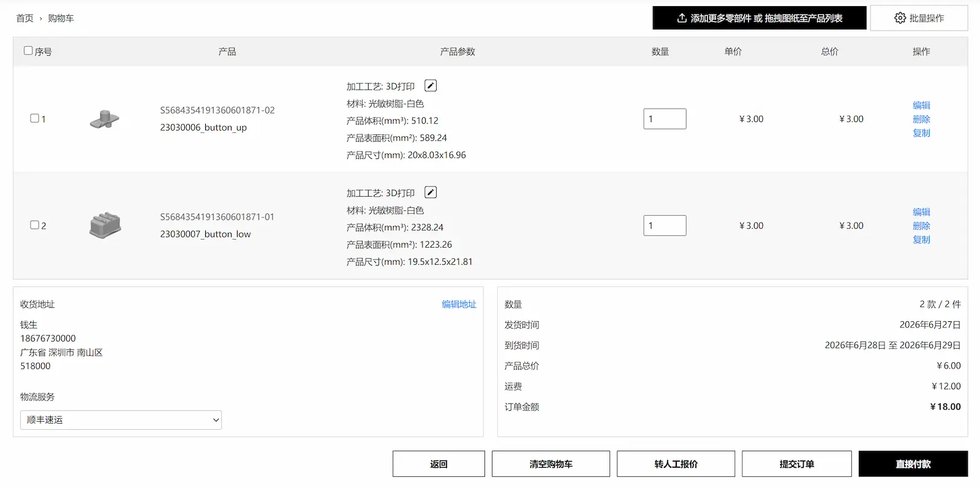Click ship date 2026年6月27日
Screen dimensions: 980x488
pos(930,325)
